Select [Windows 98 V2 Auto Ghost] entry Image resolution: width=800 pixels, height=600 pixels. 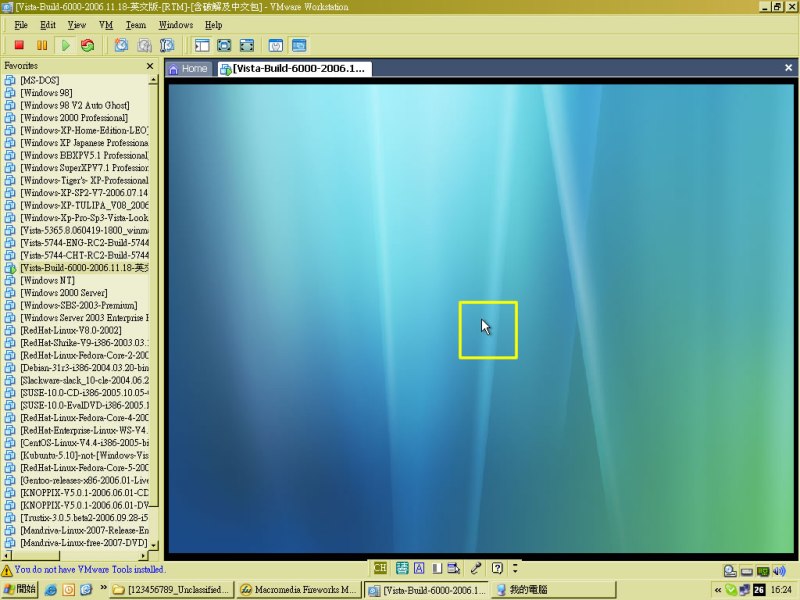tap(74, 106)
